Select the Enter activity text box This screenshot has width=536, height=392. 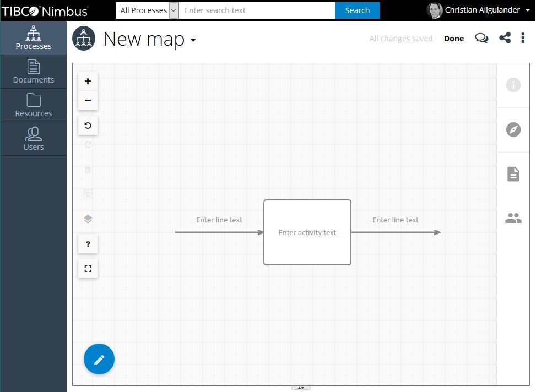307,232
